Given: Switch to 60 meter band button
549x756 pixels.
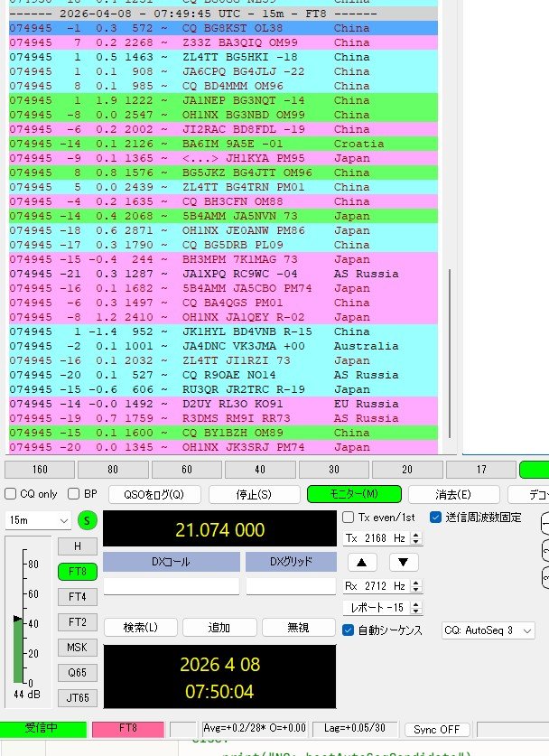Looking at the screenshot, I should [187, 470].
